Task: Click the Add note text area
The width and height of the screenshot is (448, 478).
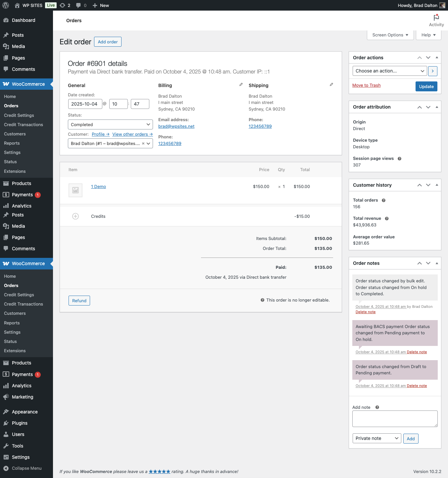Action: click(x=395, y=419)
